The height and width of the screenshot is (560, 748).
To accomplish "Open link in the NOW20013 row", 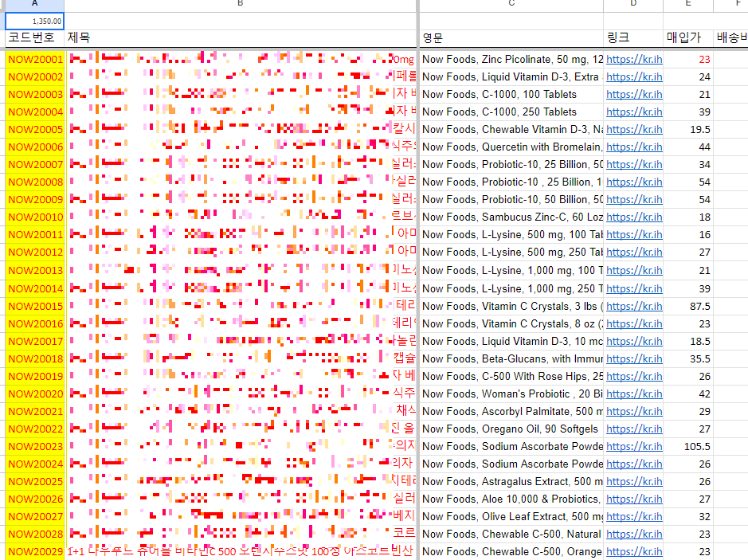I will pyautogui.click(x=634, y=271).
